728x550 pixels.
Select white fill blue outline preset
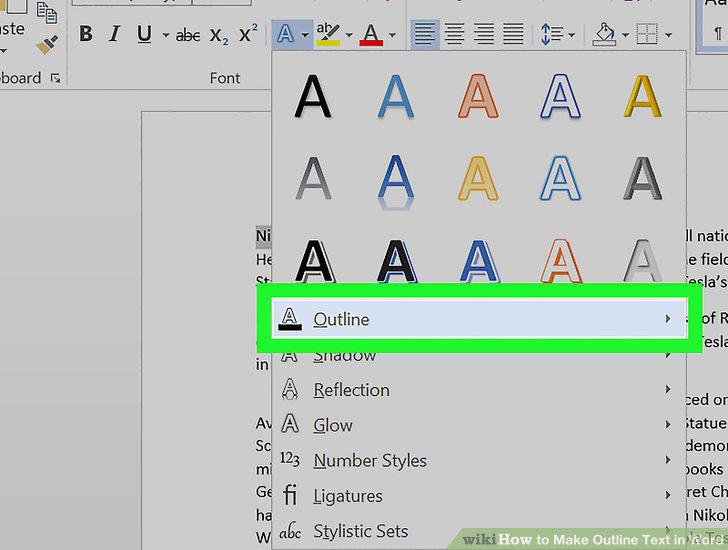pyautogui.click(x=560, y=96)
